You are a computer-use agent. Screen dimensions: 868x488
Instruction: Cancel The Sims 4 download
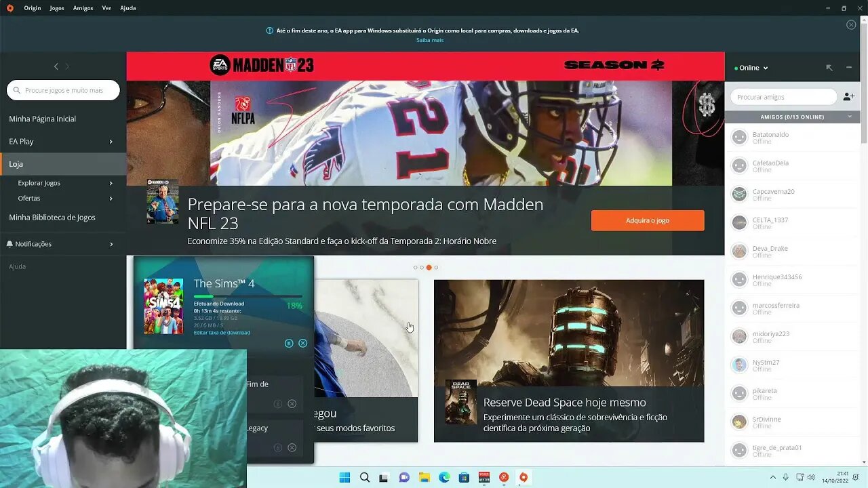303,344
